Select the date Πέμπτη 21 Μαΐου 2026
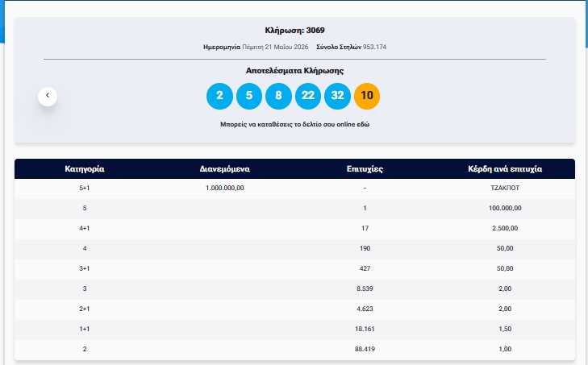 275,47
